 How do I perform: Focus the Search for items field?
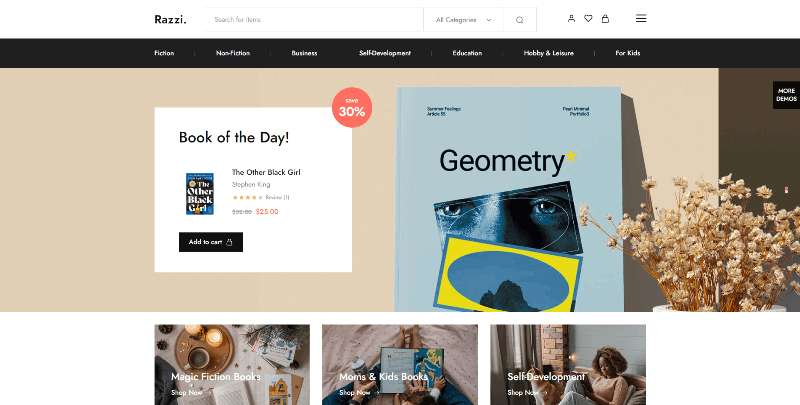(x=313, y=20)
